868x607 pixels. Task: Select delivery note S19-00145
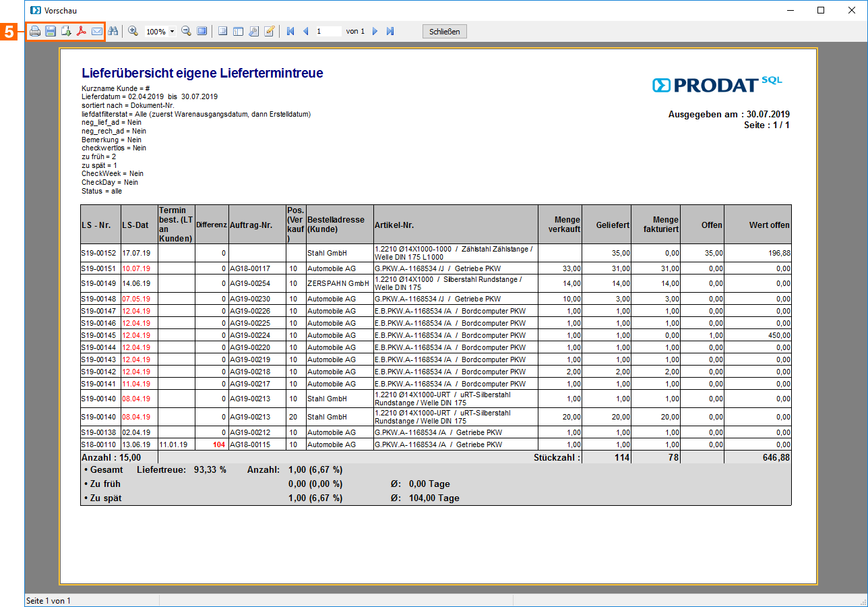(99, 335)
